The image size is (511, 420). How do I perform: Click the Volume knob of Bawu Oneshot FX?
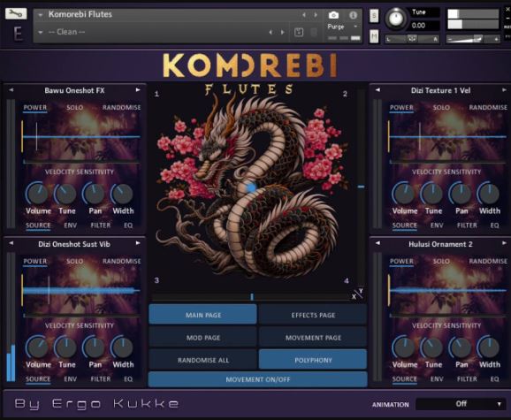(x=37, y=194)
